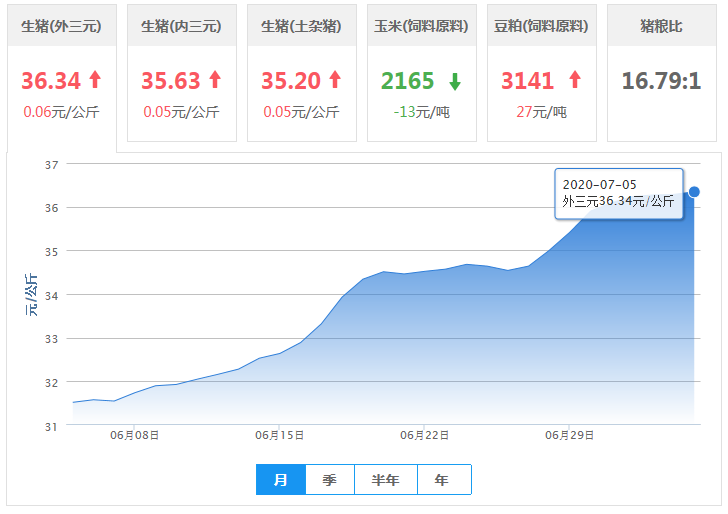The height and width of the screenshot is (514, 728).
Task: Set chart range to 年 yearly
Action: tap(442, 480)
